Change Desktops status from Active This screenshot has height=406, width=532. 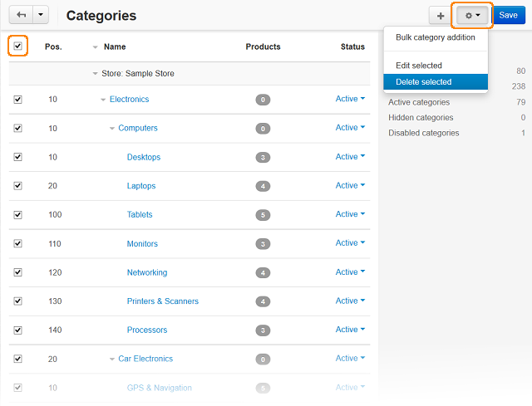click(350, 157)
